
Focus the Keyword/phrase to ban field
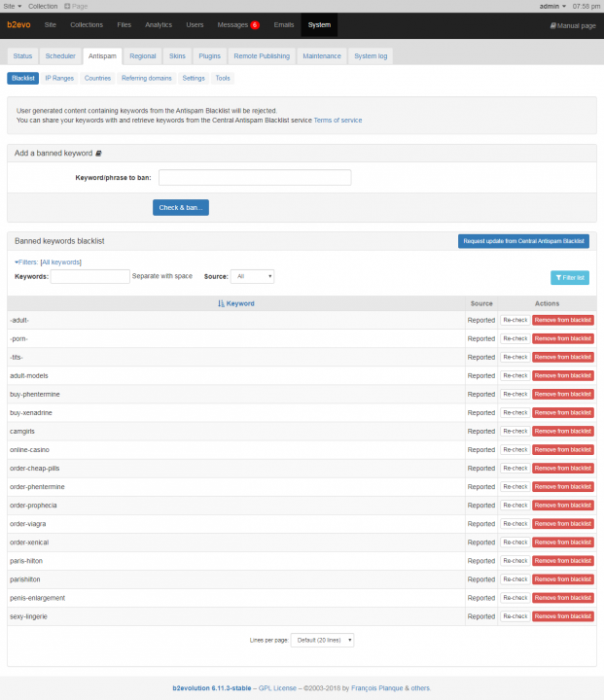click(255, 178)
